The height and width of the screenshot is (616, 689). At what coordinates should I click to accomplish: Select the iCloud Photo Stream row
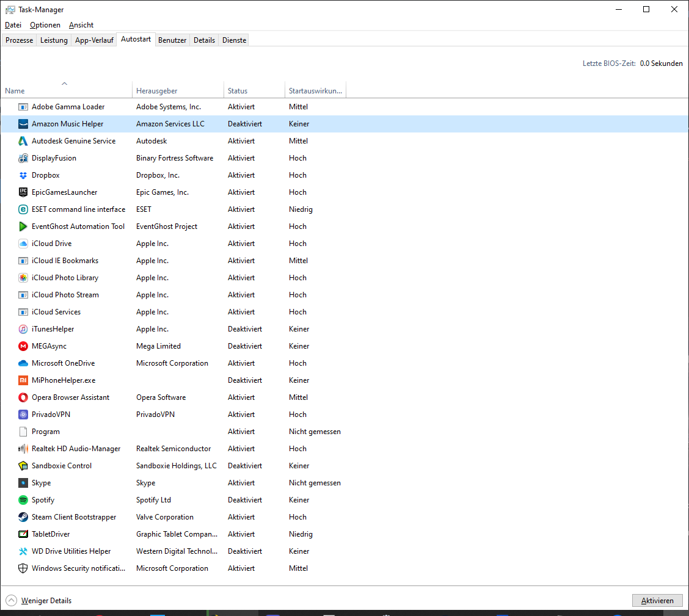coord(344,295)
